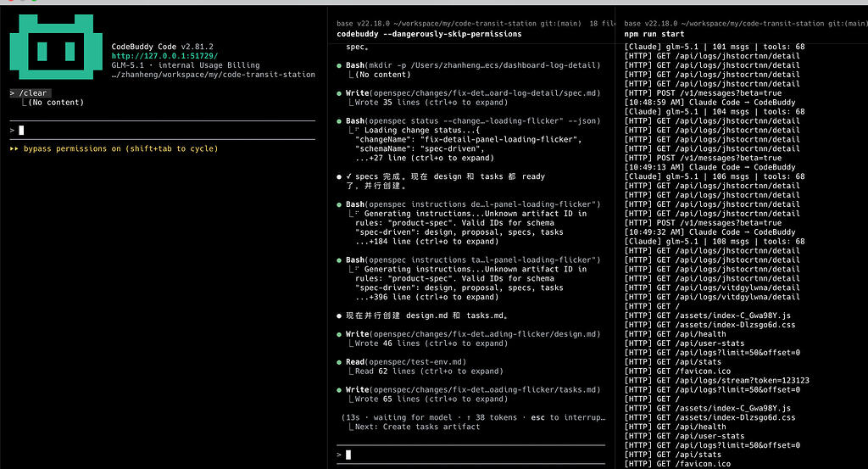
Task: Expand '...+396 line (ctrl+o to expand)'
Action: pos(426,297)
